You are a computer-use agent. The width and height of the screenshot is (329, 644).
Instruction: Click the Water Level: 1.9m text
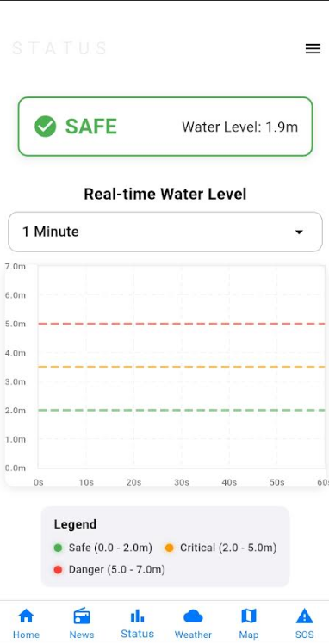pyautogui.click(x=240, y=127)
